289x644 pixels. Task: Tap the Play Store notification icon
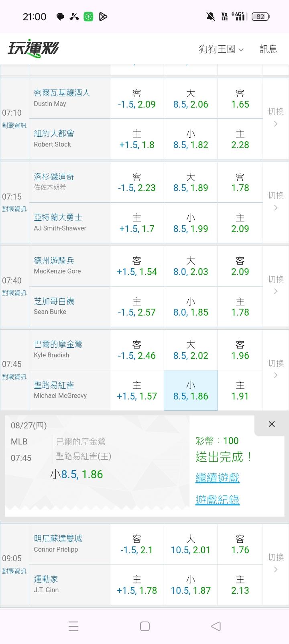pos(103,16)
